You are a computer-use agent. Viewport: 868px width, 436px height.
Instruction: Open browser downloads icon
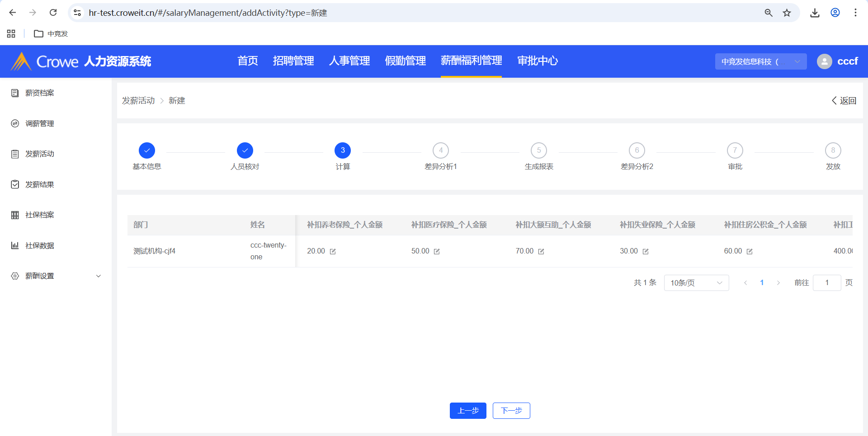point(815,13)
